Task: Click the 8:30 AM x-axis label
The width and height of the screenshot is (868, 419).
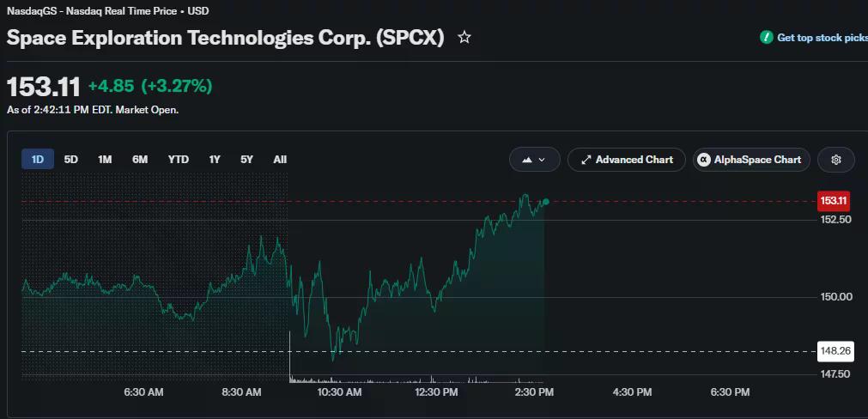Action: pos(241,392)
